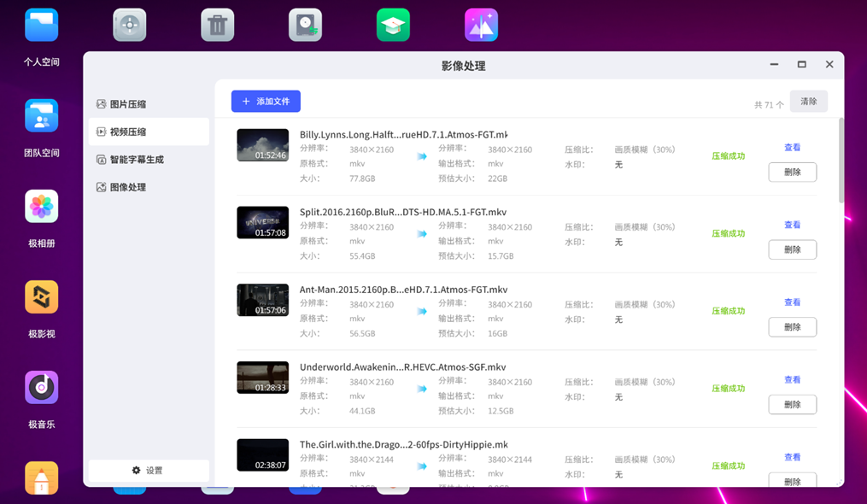Screen dimensions: 867x504
Task: Open the target-style settings desktop icon
Action: coord(129,25)
